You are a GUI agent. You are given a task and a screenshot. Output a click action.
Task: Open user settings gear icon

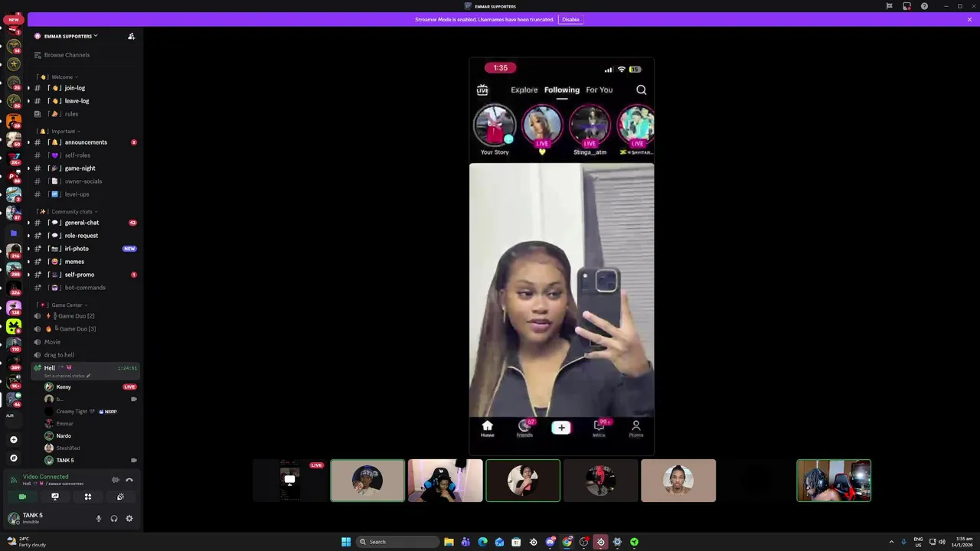[x=129, y=519]
